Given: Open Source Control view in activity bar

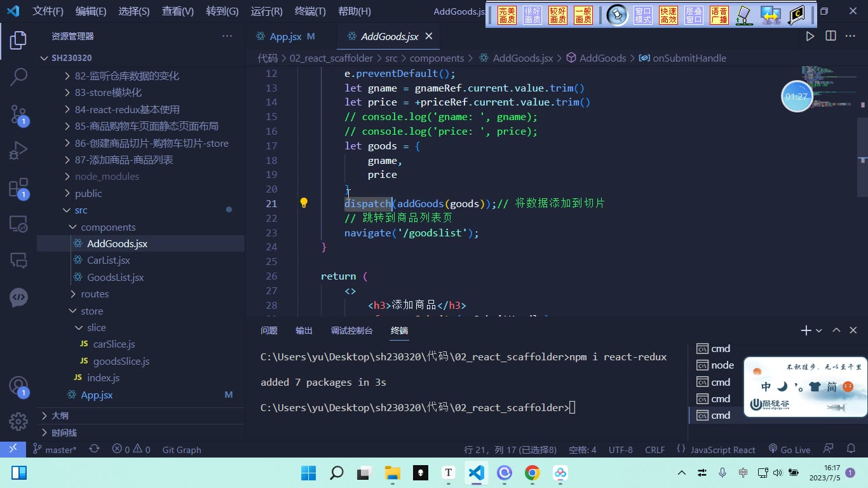Looking at the screenshot, I should pyautogui.click(x=18, y=114).
